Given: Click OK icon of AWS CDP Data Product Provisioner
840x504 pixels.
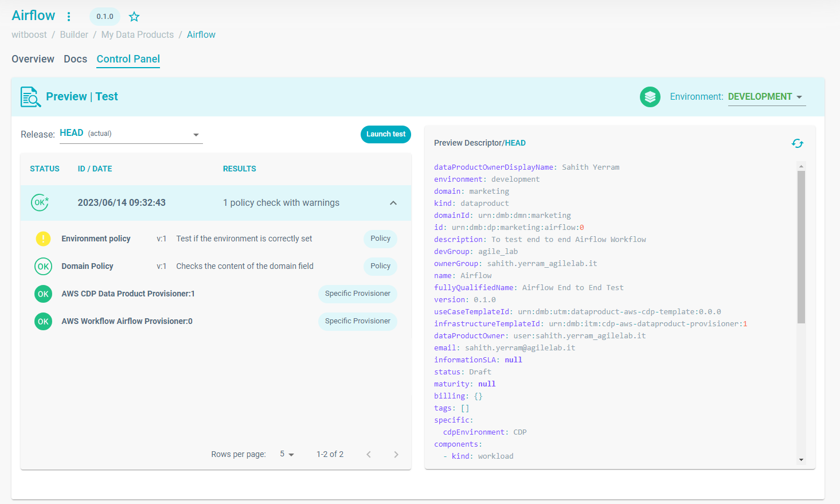Looking at the screenshot, I should point(43,294).
